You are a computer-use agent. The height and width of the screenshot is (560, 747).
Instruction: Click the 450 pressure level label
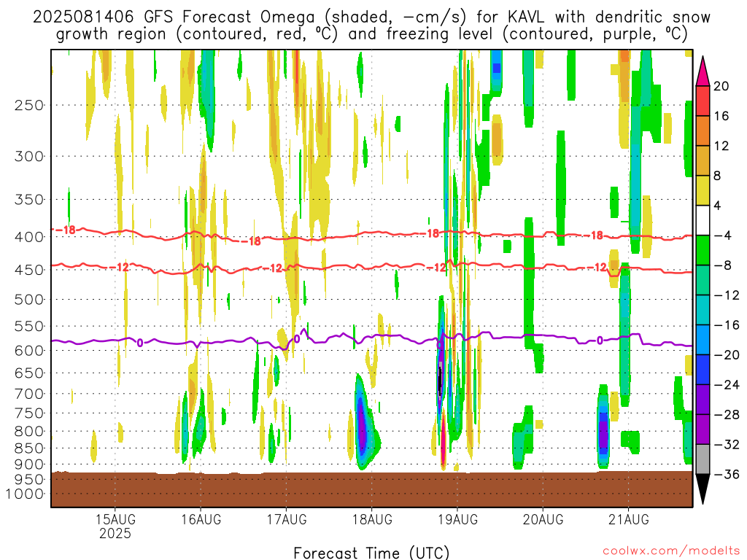tap(29, 270)
